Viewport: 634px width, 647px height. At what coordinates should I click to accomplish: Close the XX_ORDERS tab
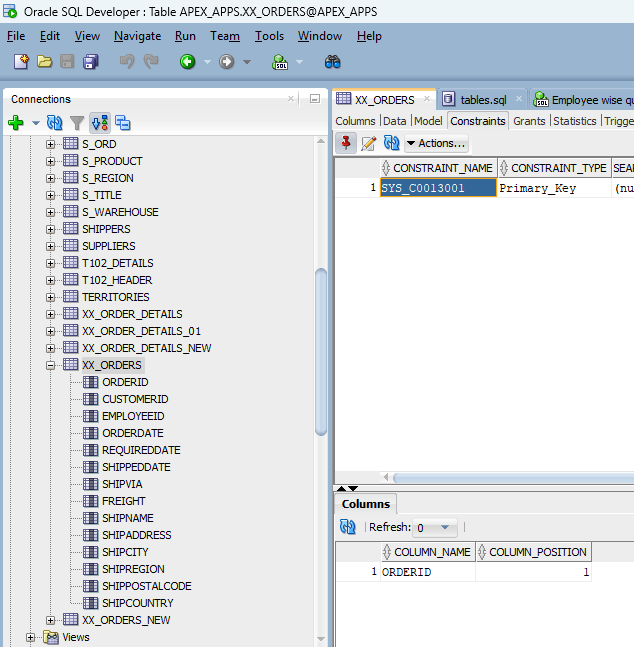point(427,99)
